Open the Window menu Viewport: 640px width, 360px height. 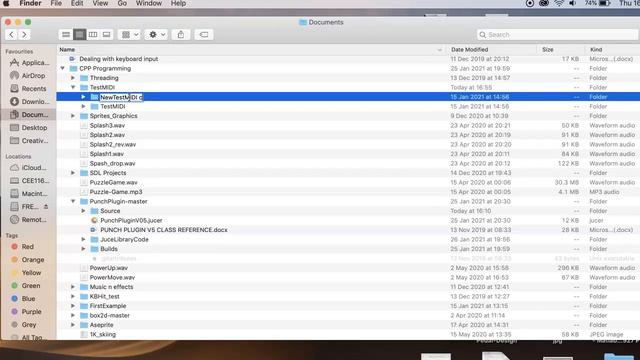coord(149,3)
